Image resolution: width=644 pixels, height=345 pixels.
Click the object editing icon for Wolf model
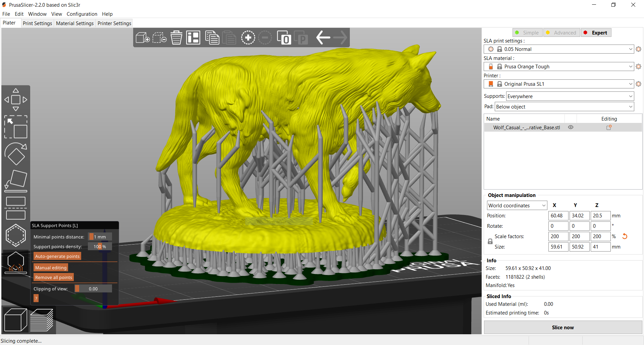click(x=609, y=128)
